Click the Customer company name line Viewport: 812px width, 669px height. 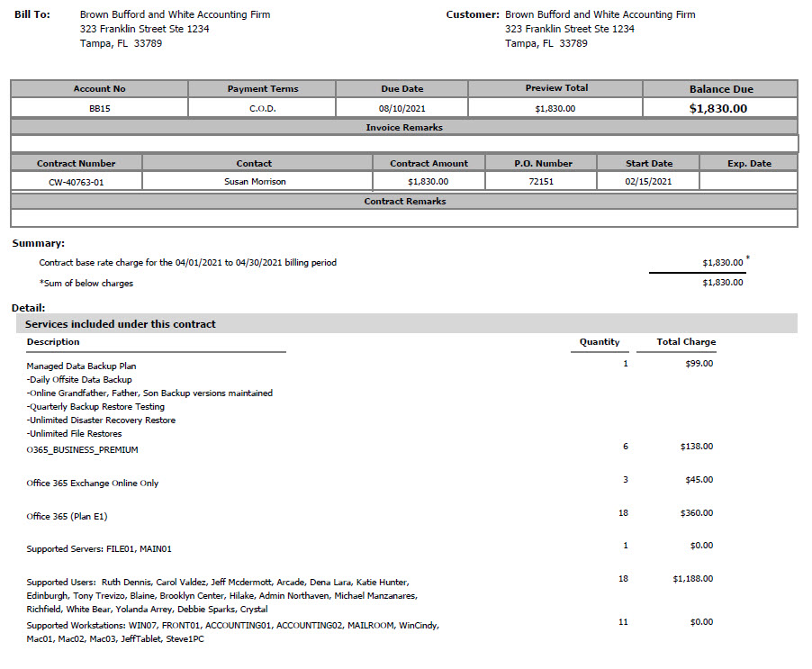click(x=600, y=14)
